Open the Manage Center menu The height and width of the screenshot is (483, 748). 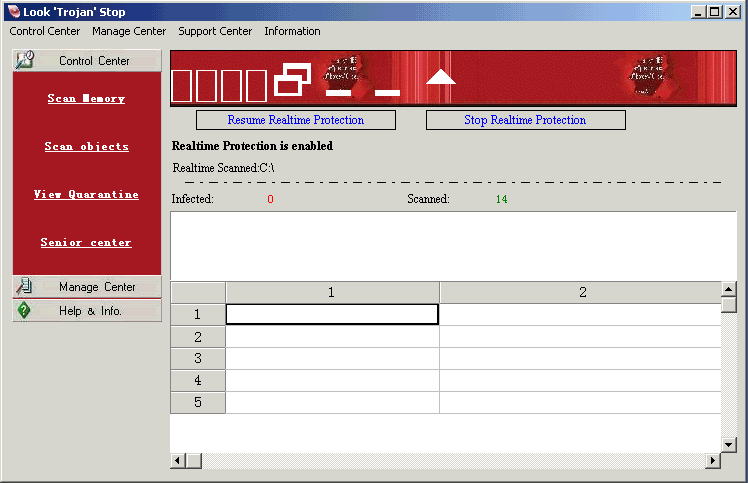click(x=129, y=31)
